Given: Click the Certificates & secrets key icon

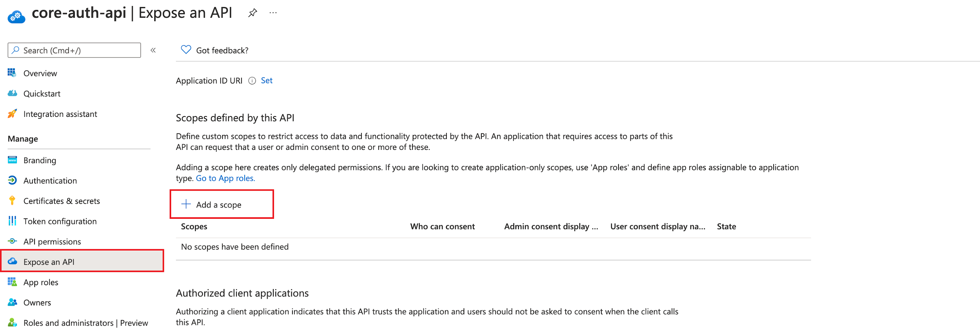Looking at the screenshot, I should point(12,201).
